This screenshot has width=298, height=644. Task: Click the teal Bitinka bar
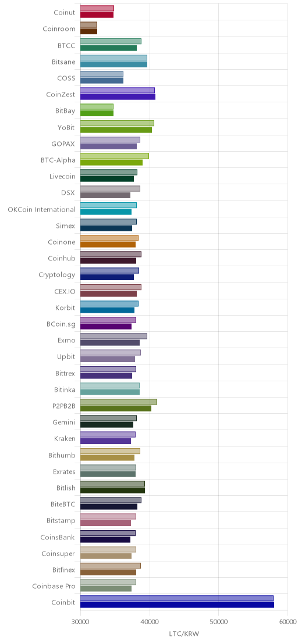tap(110, 392)
